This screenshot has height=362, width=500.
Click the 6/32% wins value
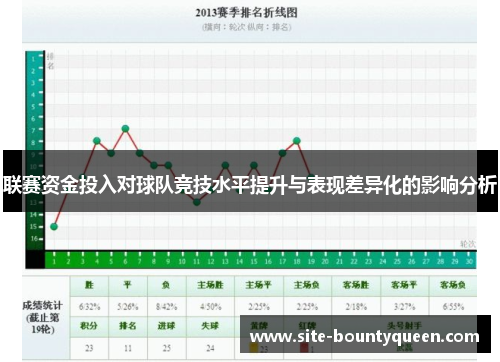(x=89, y=307)
